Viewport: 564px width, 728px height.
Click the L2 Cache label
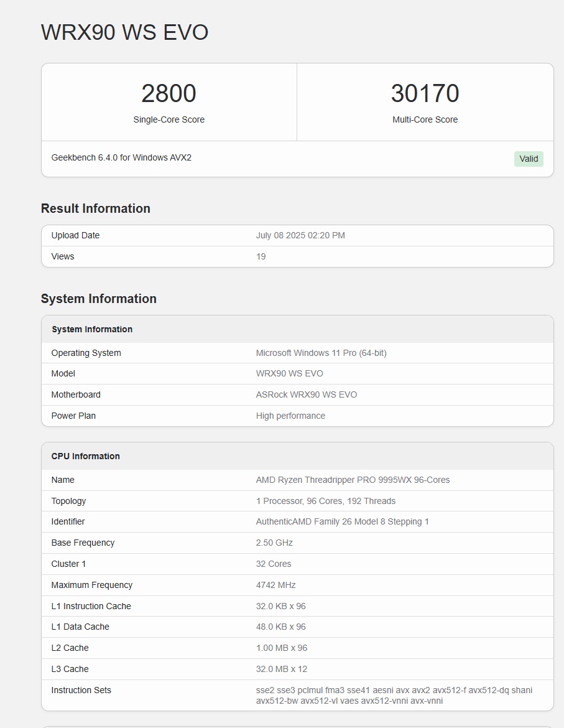tap(70, 648)
